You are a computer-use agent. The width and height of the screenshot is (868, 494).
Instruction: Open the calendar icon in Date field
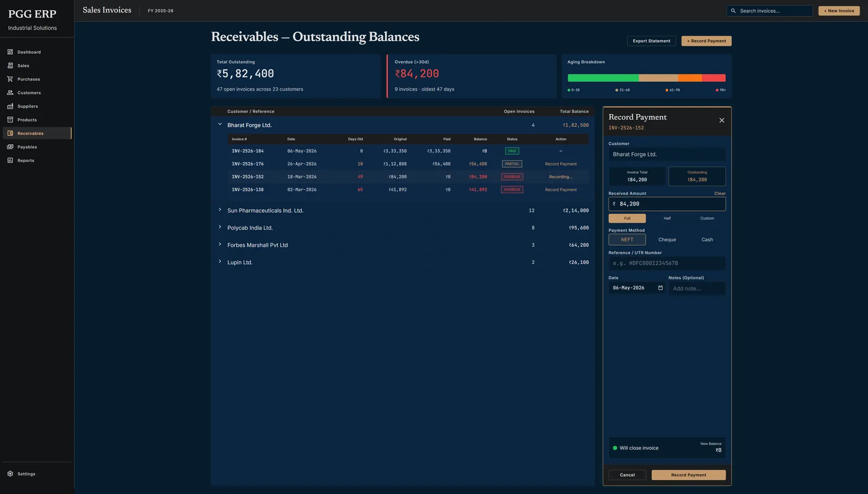click(x=660, y=288)
